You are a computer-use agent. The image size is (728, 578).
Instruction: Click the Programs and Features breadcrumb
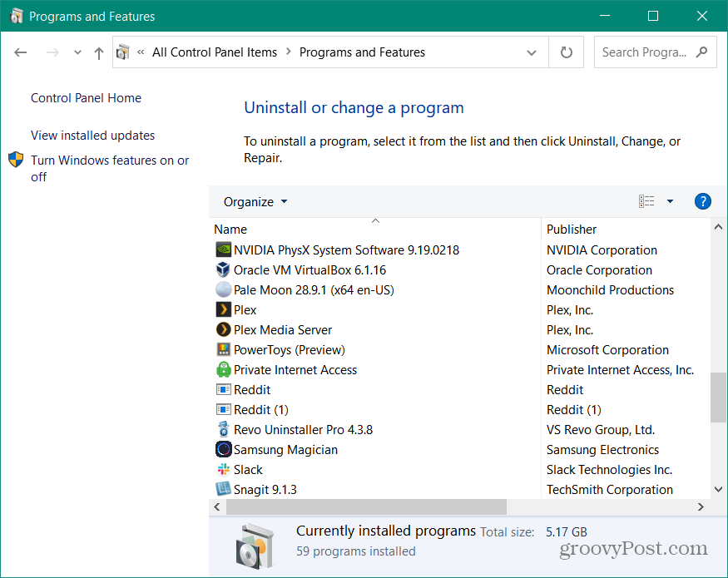coord(362,52)
